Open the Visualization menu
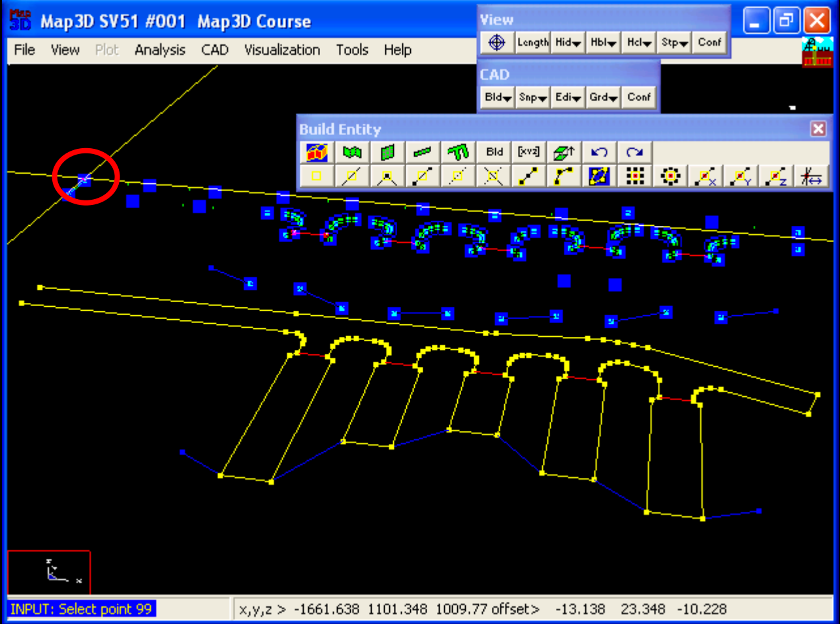This screenshot has width=840, height=624. click(x=282, y=50)
